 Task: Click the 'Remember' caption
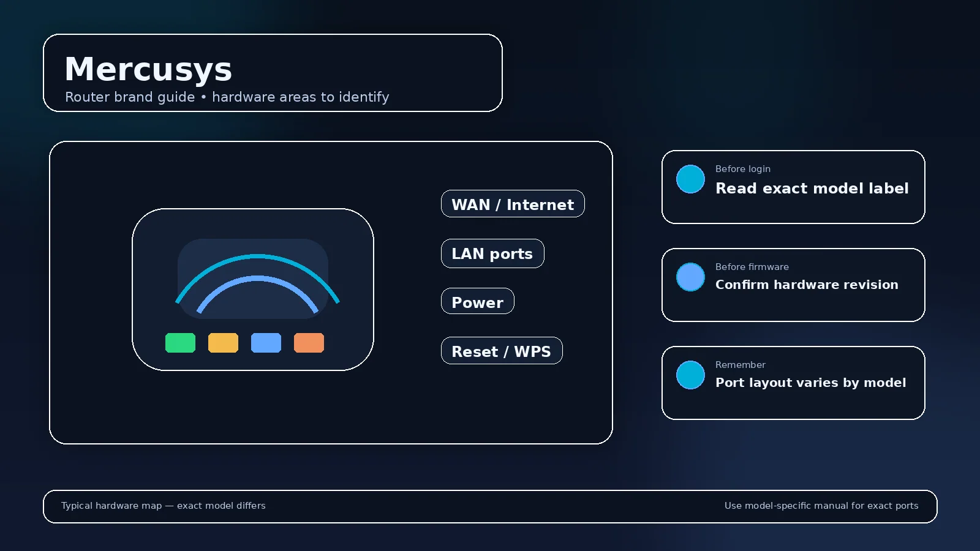point(741,365)
